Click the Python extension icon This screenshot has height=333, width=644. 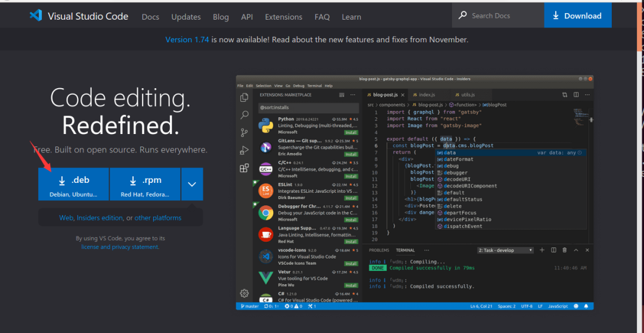266,125
